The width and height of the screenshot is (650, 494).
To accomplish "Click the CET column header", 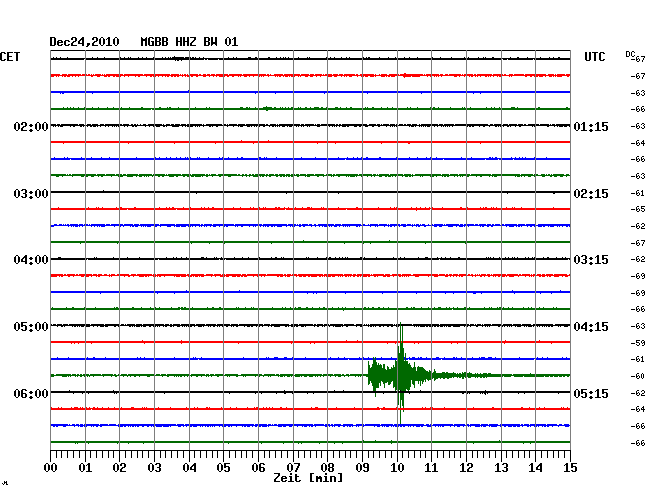I will point(10,57).
